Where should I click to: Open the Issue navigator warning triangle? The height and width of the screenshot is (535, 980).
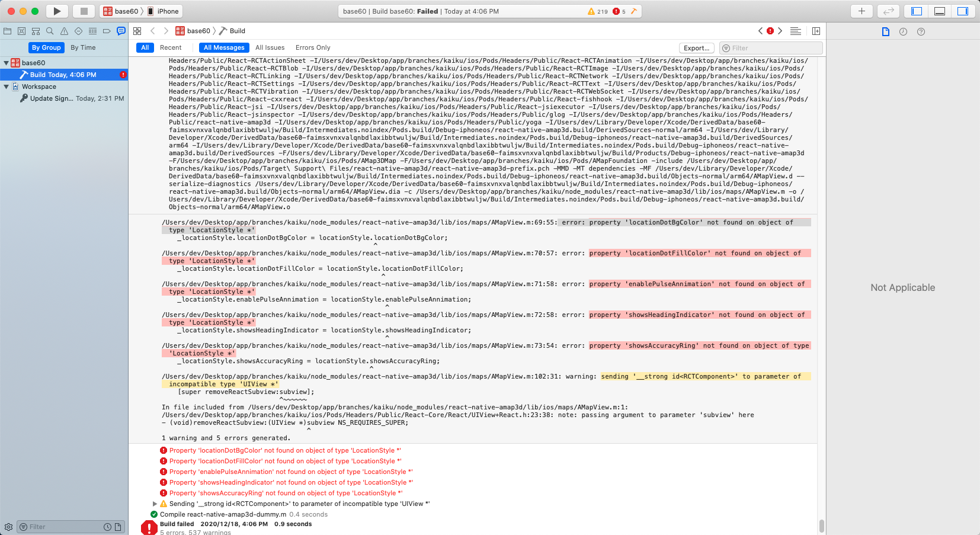[x=64, y=31]
